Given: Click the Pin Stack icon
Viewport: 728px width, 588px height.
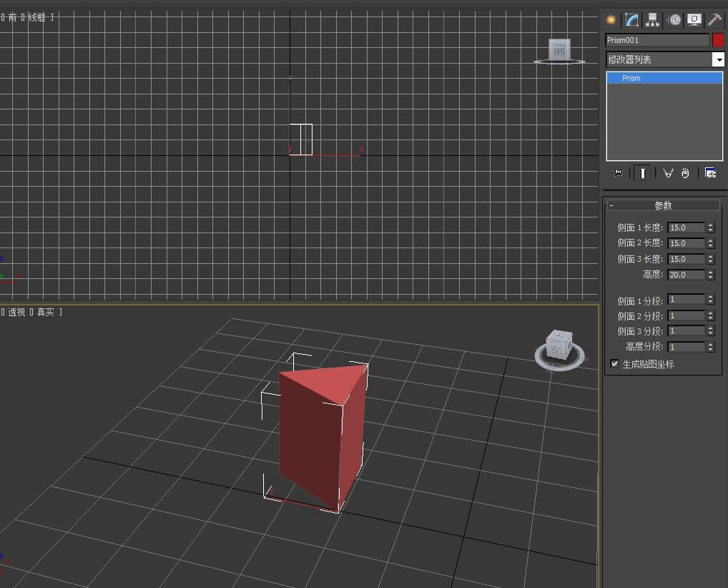Looking at the screenshot, I should pos(618,173).
